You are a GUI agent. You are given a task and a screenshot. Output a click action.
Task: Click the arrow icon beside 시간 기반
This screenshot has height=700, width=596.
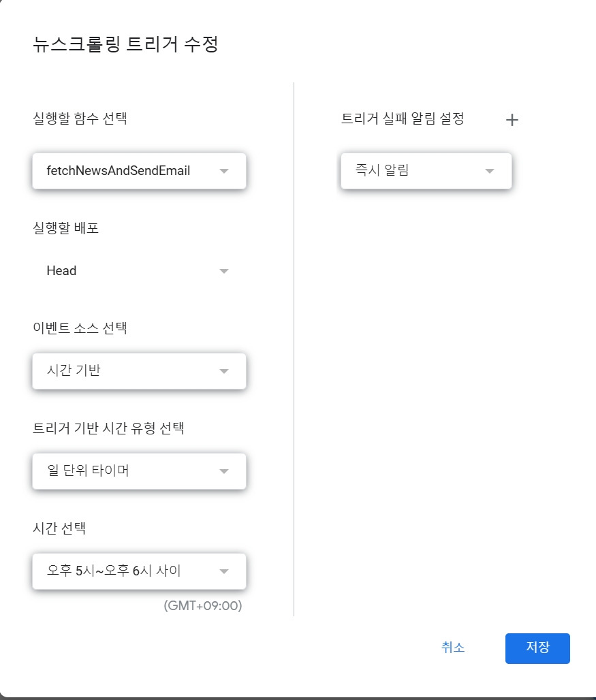(224, 371)
